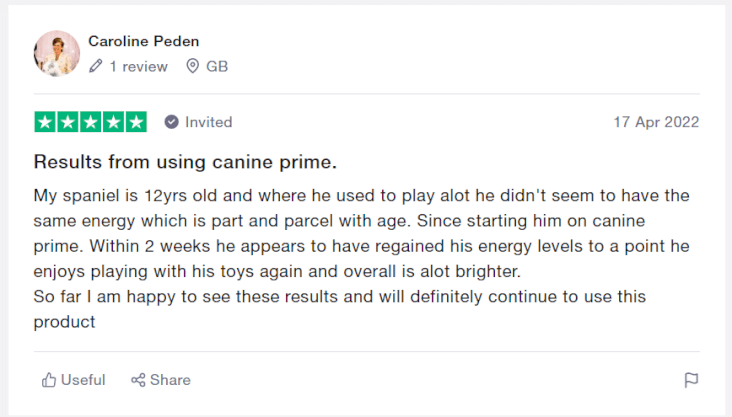Share this review

coord(161,380)
